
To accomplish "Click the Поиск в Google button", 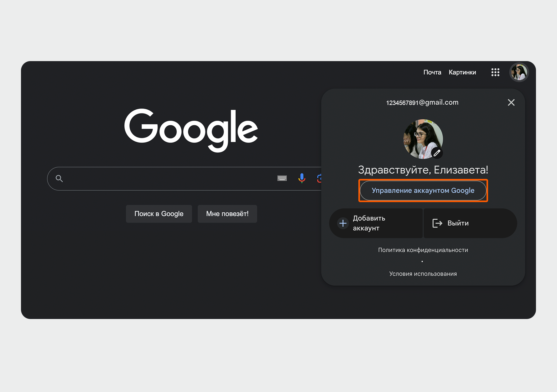I will pos(159,214).
